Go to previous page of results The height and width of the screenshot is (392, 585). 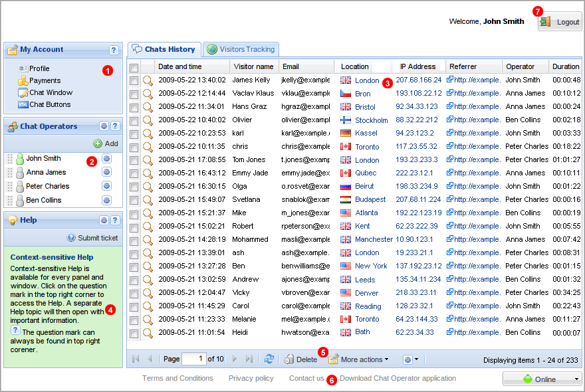(x=150, y=359)
